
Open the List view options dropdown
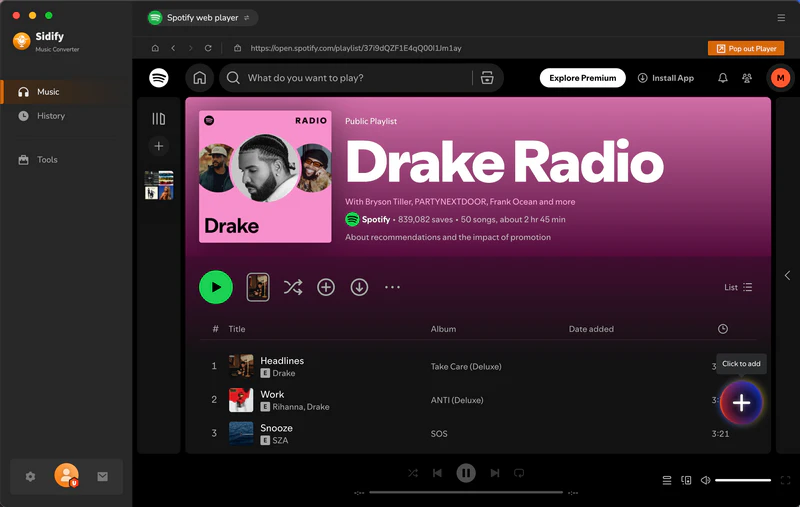tap(738, 287)
